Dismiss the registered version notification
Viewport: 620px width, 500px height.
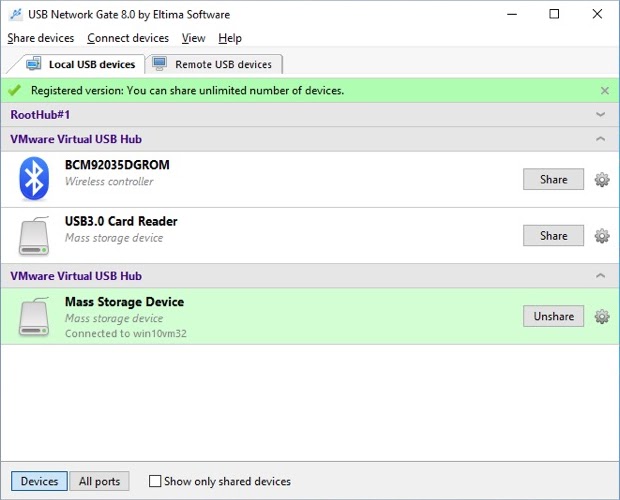click(x=605, y=91)
